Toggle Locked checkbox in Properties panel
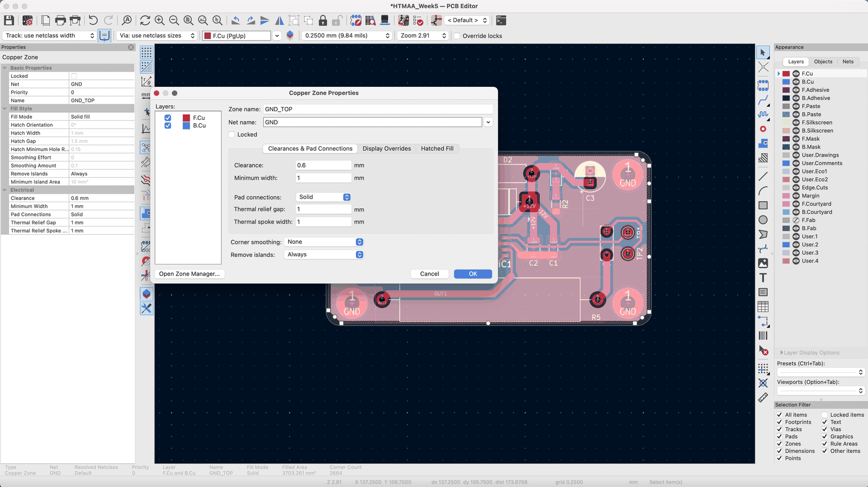The image size is (868, 487). tap(74, 76)
